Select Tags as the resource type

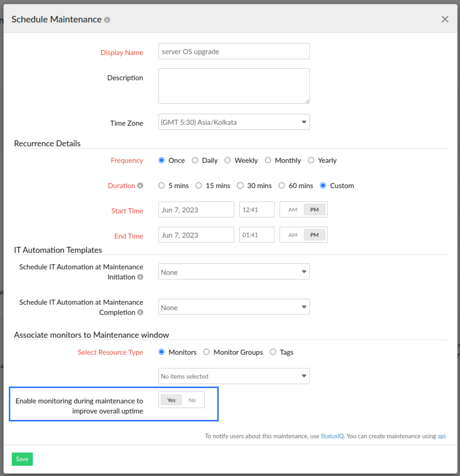point(273,352)
